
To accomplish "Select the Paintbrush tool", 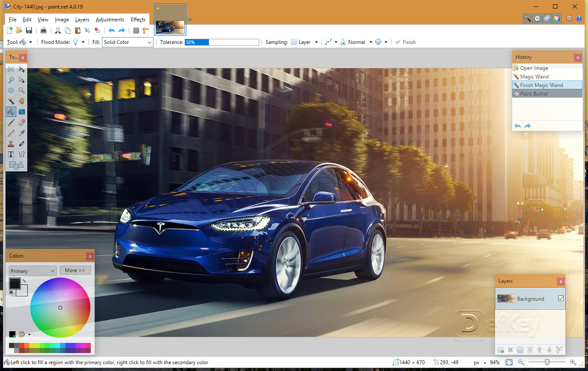I will [11, 122].
